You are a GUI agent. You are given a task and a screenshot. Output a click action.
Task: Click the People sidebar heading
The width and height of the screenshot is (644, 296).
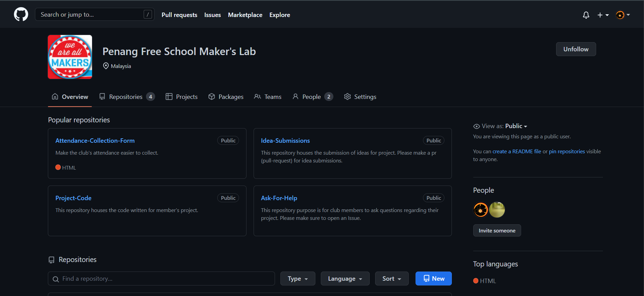483,190
